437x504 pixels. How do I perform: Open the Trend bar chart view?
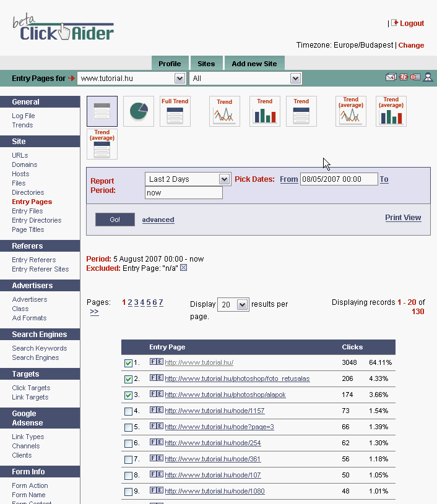(264, 111)
